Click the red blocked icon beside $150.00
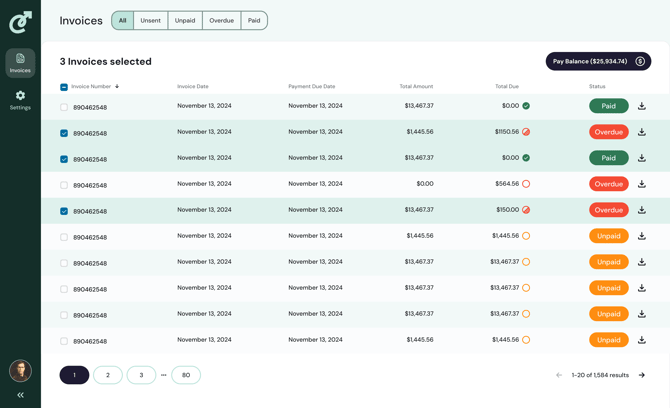670x408 pixels. (526, 210)
